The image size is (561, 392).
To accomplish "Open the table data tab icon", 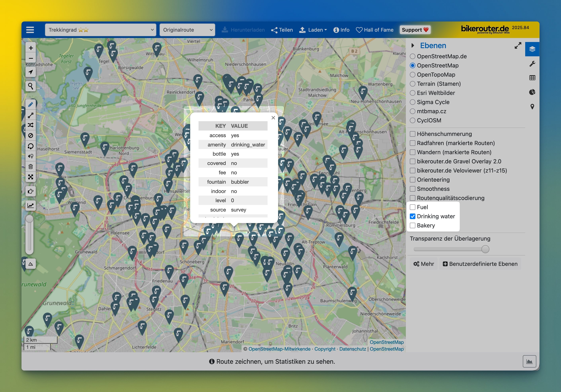I will coord(532,78).
